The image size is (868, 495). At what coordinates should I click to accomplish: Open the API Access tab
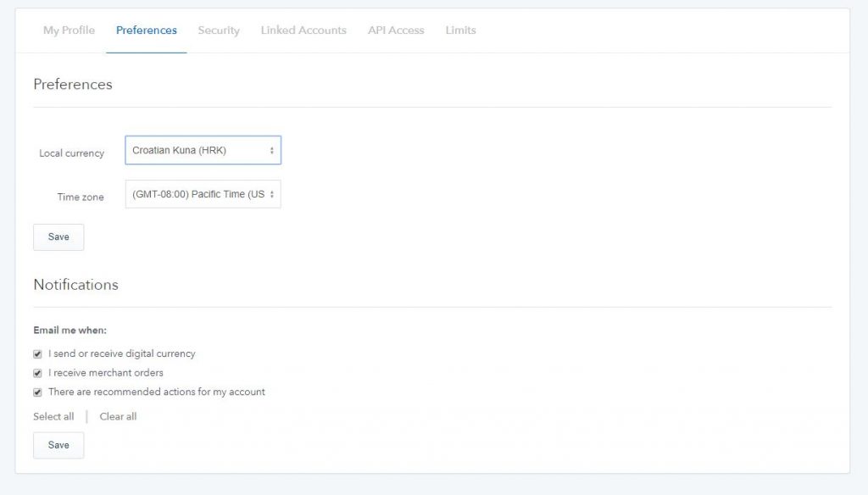[x=396, y=31]
